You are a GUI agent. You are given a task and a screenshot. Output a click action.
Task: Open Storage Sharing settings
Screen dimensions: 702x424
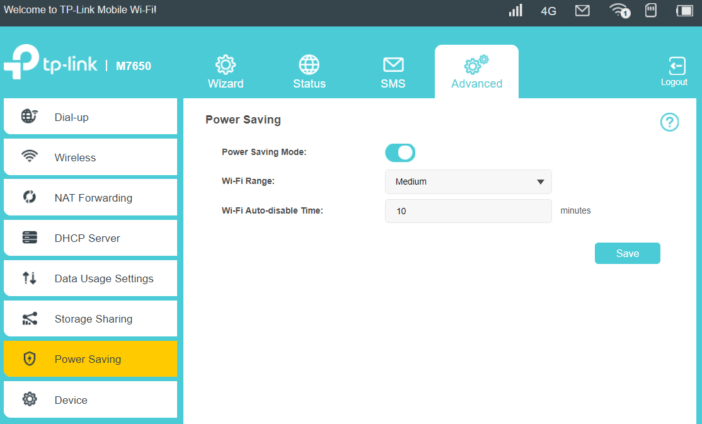(90, 318)
